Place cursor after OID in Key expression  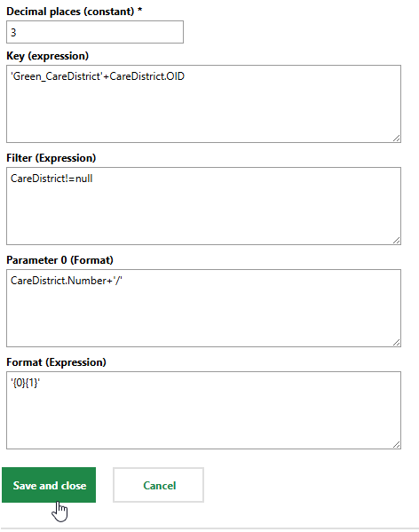point(186,76)
